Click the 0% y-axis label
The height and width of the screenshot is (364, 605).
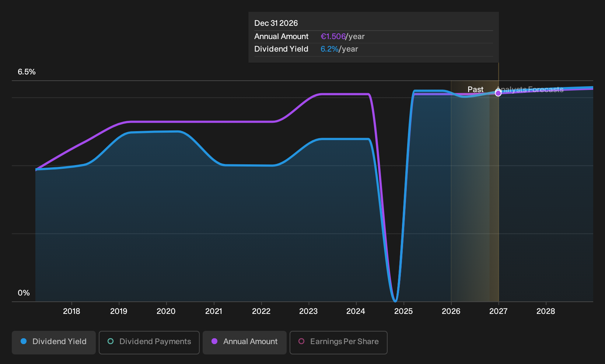pos(24,293)
